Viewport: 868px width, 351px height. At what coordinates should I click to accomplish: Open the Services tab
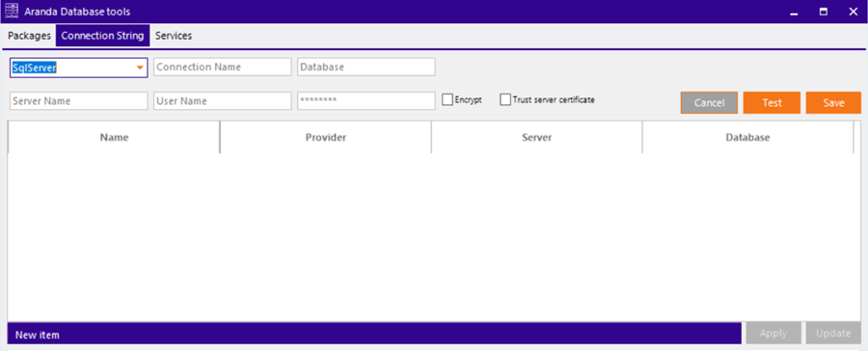(x=174, y=36)
